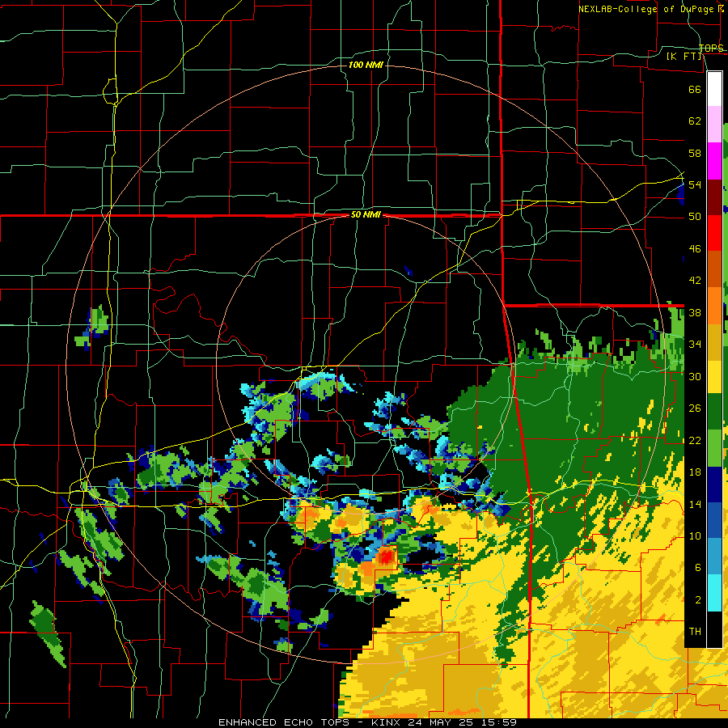This screenshot has width=728, height=728.
Task: Click the '50 NMI' range ring label
Action: [x=366, y=214]
